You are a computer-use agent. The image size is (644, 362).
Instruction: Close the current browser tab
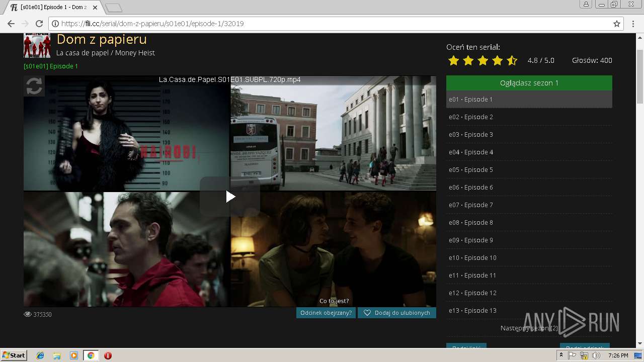point(94,8)
